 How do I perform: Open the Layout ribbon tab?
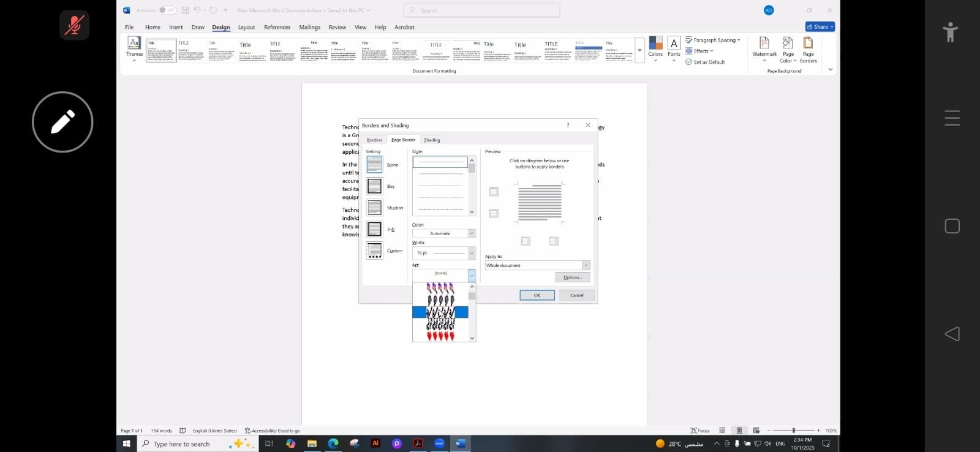click(x=246, y=28)
